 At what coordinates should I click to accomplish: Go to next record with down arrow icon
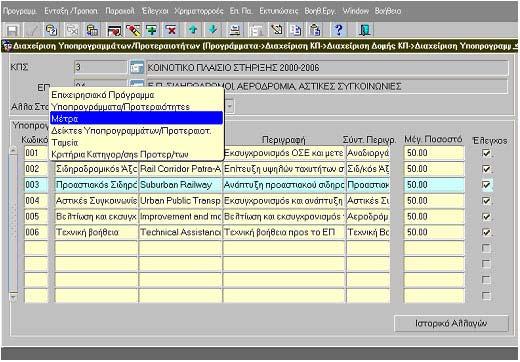click(212, 30)
